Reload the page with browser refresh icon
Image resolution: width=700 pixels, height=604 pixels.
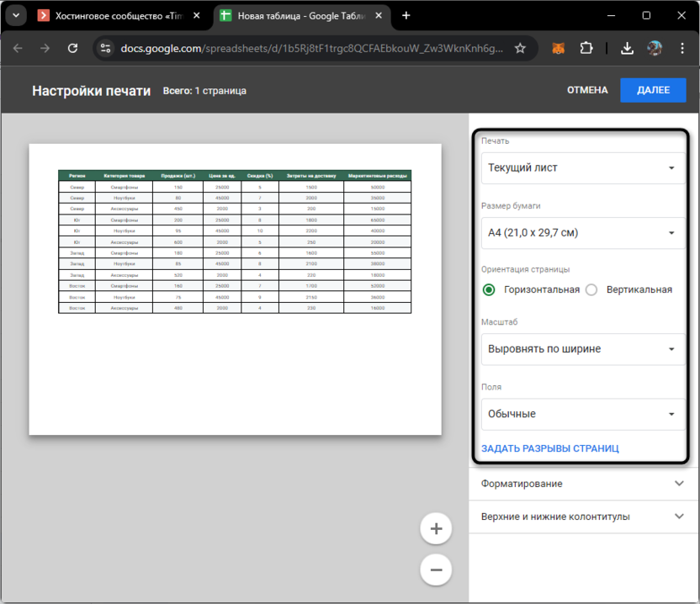pos(73,49)
